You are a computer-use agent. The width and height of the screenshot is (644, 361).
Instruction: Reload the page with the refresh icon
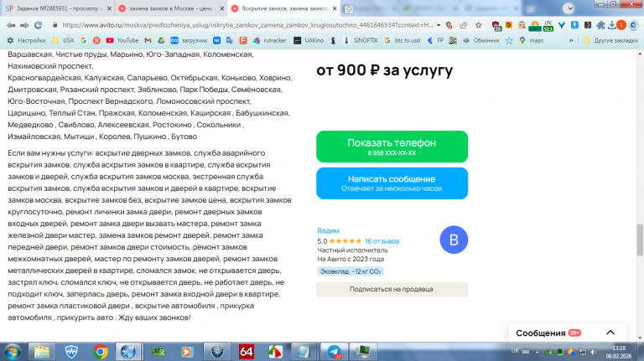[x=39, y=25]
